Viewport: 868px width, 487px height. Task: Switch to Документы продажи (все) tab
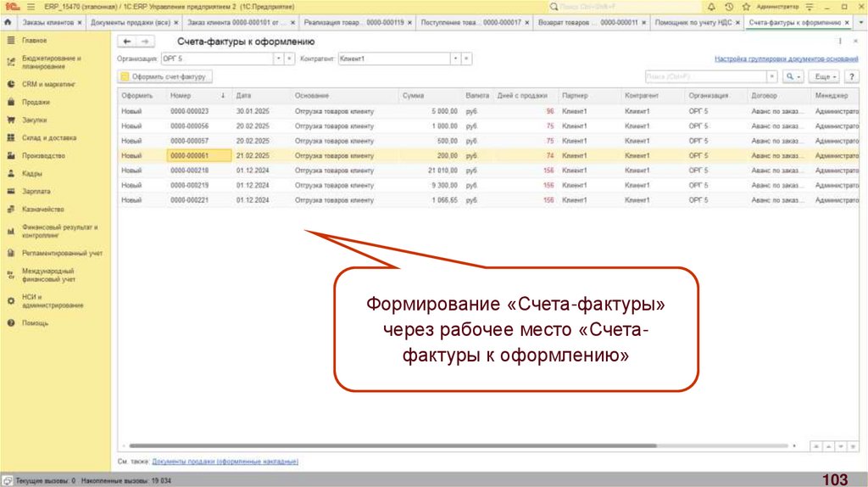[130, 23]
